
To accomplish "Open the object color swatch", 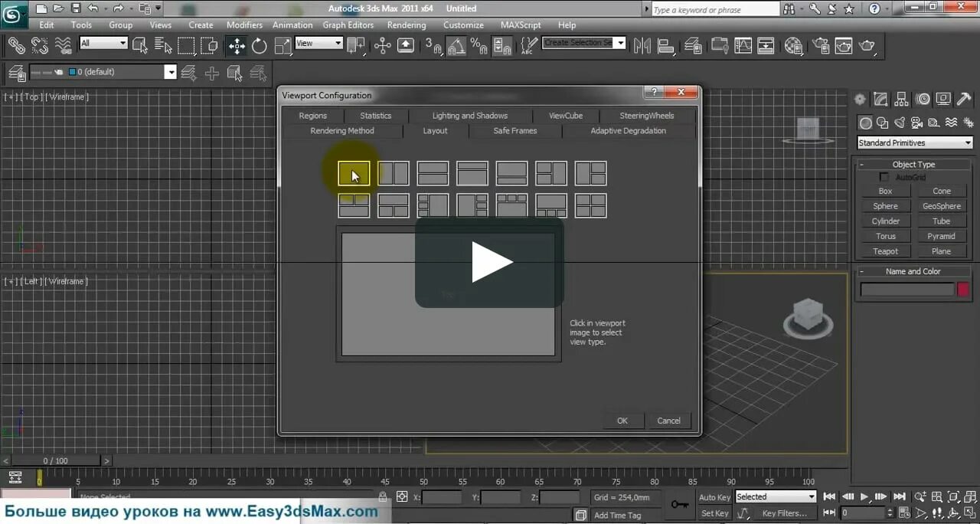I will tap(963, 289).
